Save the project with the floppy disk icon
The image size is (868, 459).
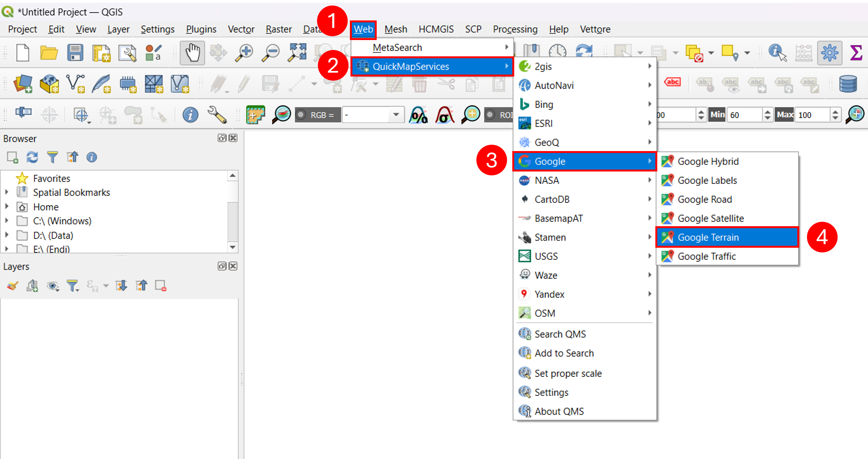click(75, 53)
